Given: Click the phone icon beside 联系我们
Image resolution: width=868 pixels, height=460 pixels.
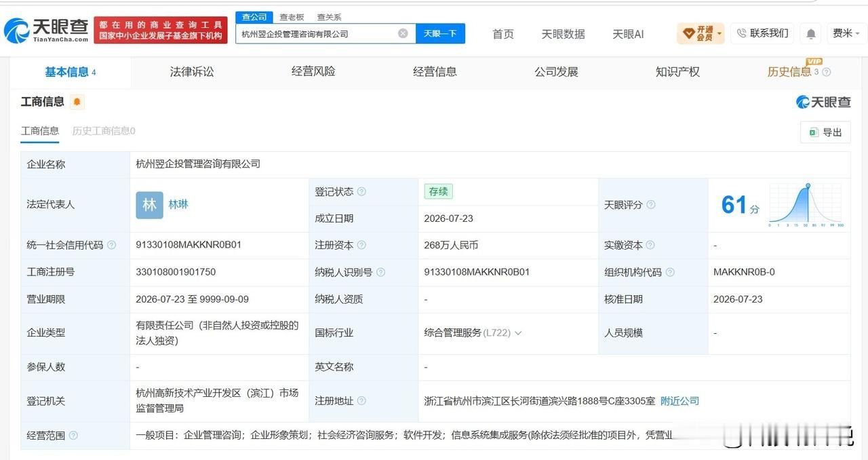Looking at the screenshot, I should pyautogui.click(x=741, y=33).
